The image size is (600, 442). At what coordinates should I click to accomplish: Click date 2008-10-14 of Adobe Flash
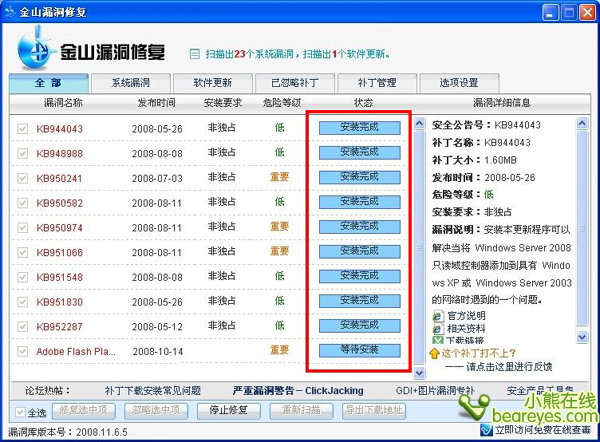tap(158, 351)
